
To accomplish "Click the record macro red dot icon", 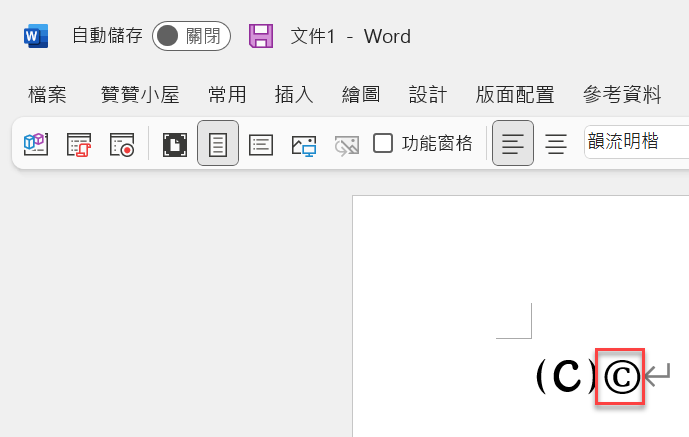I will (122, 144).
